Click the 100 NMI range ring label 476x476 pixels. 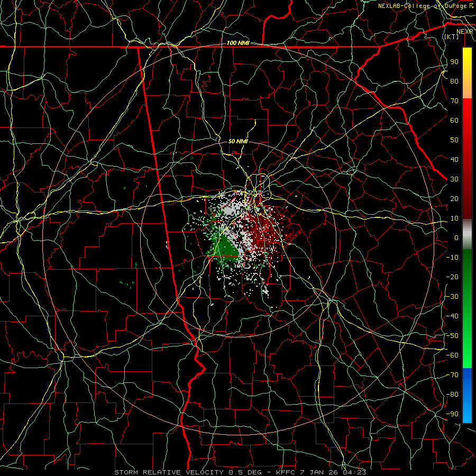coord(238,43)
